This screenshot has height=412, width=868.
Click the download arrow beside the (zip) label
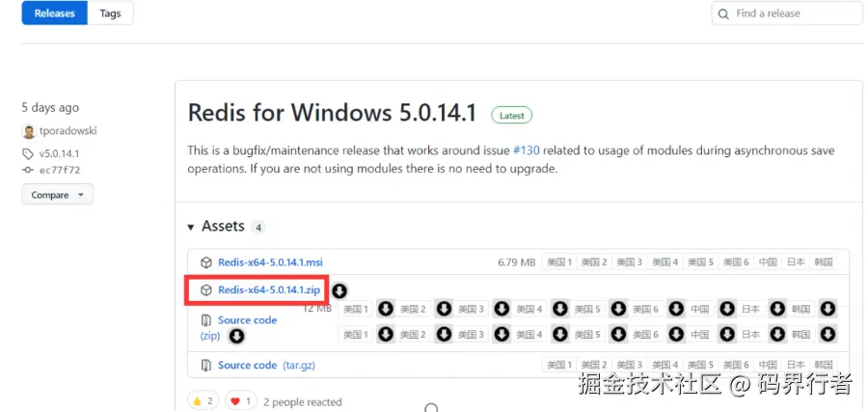[x=237, y=336]
